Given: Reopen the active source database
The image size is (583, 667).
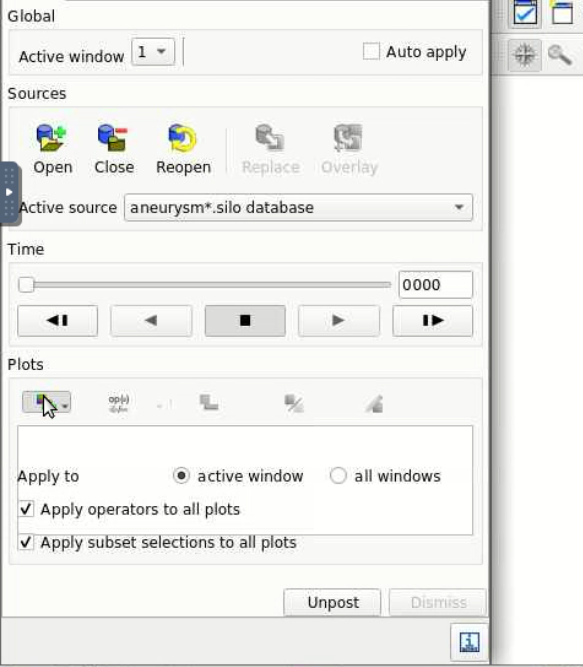Looking at the screenshot, I should pyautogui.click(x=183, y=148).
